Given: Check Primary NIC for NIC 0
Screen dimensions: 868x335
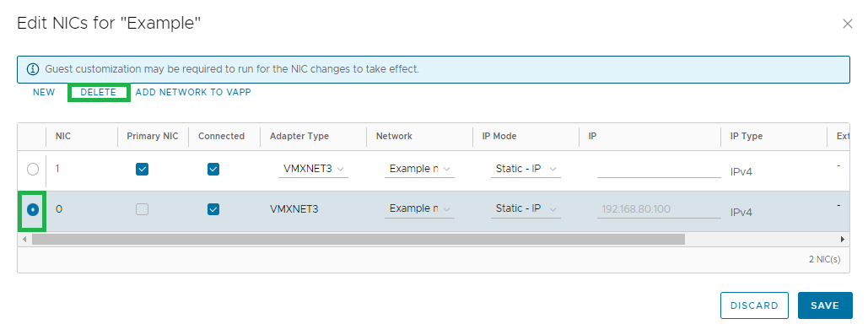Looking at the screenshot, I should pos(143,209).
